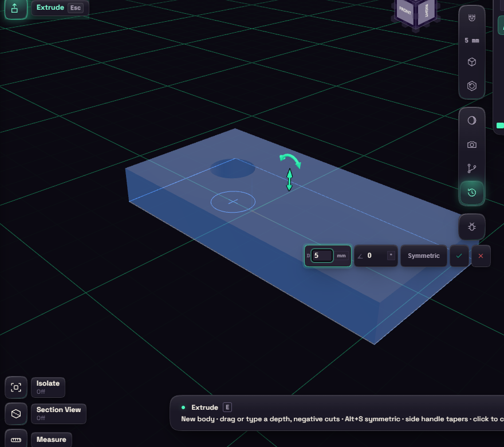Click the depth input field showing 5
Screen dimensions: 504x447
click(322, 256)
